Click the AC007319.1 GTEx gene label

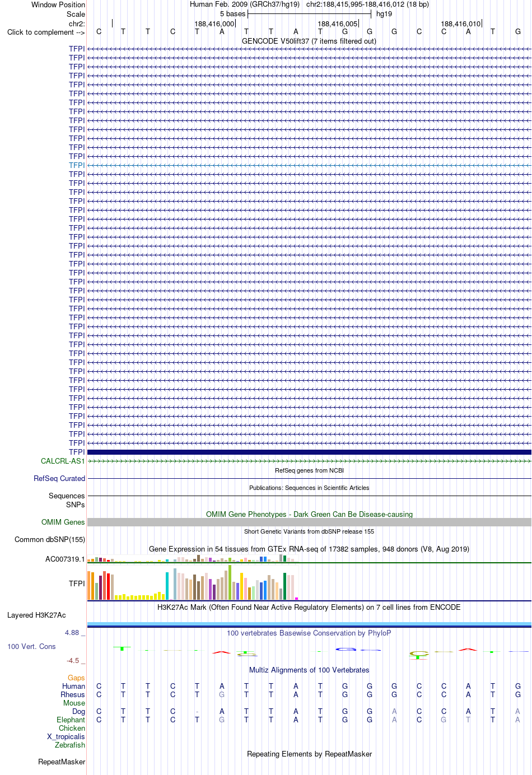[65, 559]
